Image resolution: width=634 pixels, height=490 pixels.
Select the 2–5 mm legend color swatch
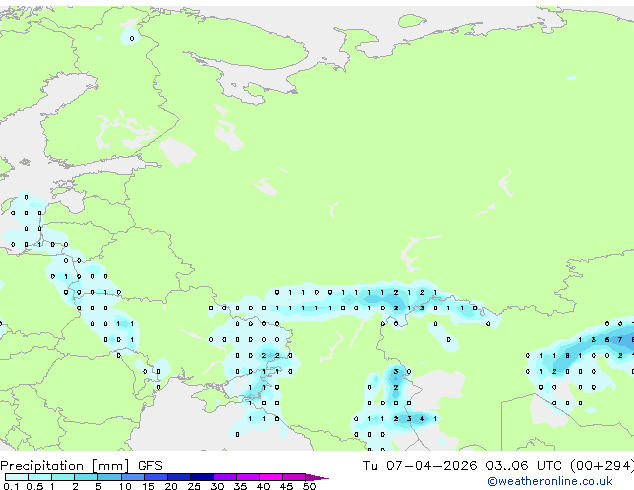click(86, 477)
